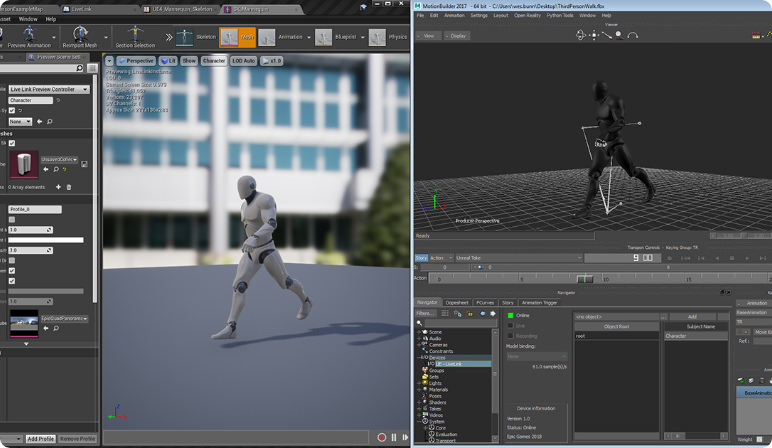Click the Blueprint mode icon
Viewport: 772px width, 448px height.
323,37
